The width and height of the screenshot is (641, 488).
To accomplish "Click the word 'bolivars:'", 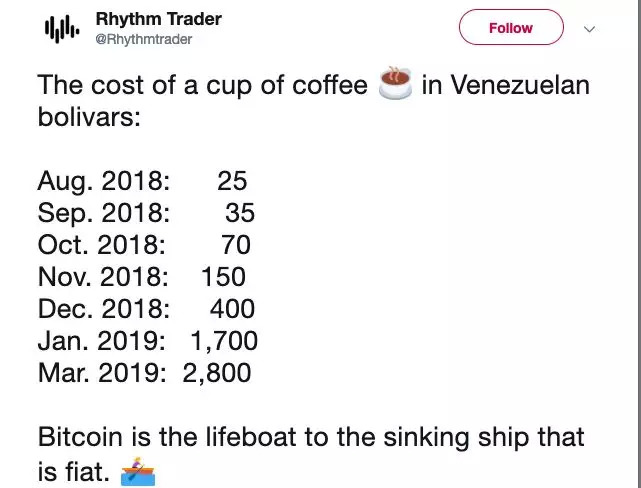I will (x=89, y=118).
